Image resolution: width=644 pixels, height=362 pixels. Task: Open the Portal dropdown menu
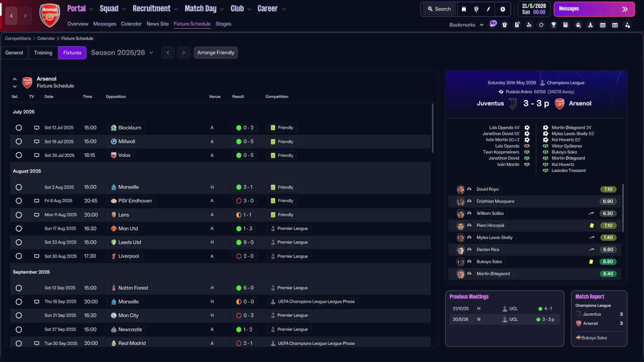click(80, 9)
